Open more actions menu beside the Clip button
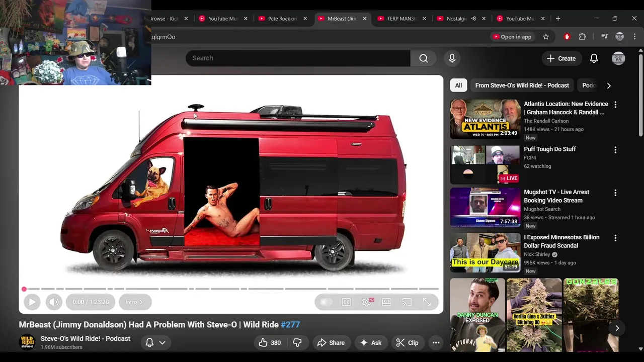The height and width of the screenshot is (362, 644). pos(436,343)
